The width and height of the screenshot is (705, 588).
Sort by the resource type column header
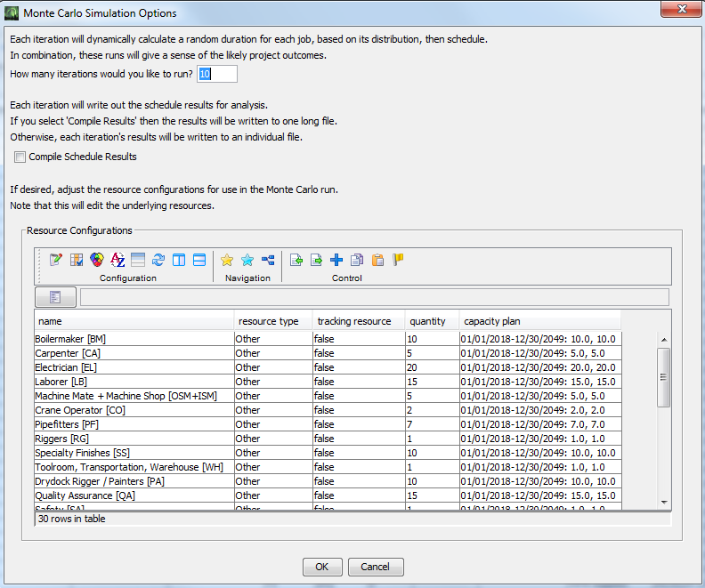tap(273, 321)
